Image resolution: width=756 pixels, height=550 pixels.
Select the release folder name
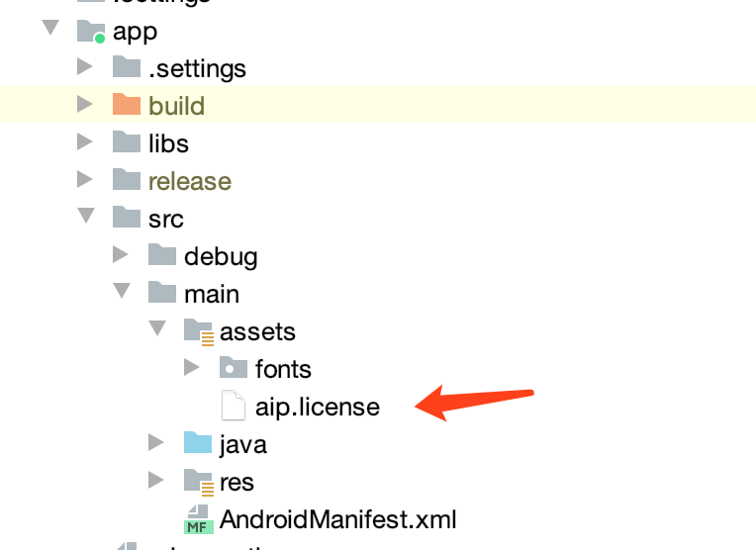pos(190,181)
